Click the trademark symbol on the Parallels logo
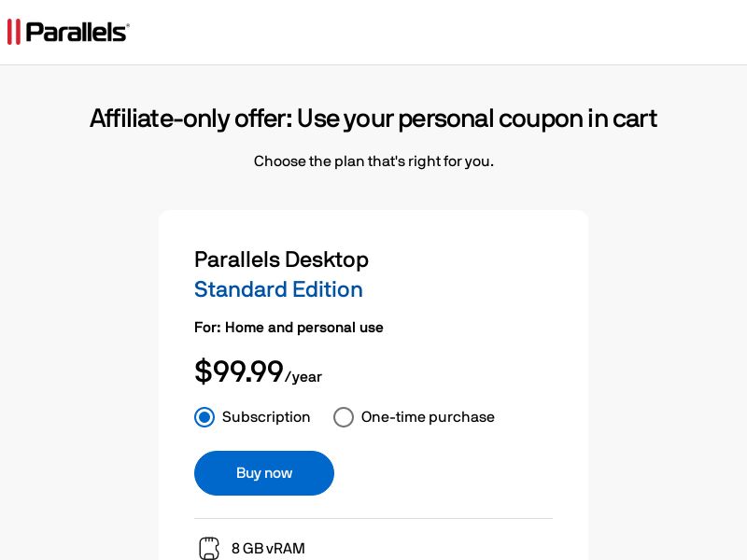Viewport: 747px width, 560px height. pos(128,23)
